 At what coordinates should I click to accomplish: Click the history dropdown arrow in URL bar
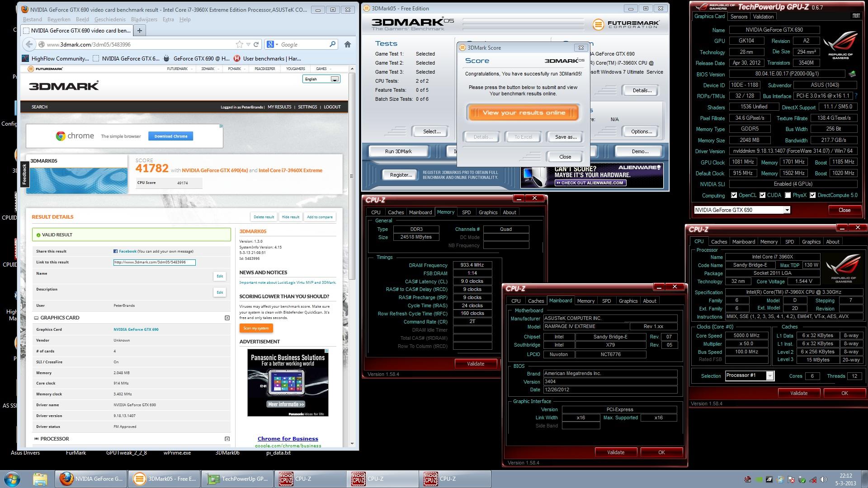pos(248,44)
